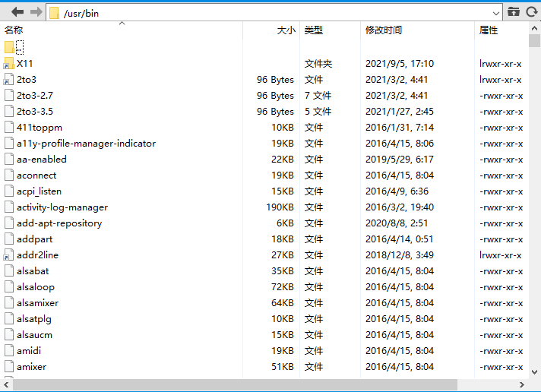Click the aa-enabled file icon

coord(9,159)
